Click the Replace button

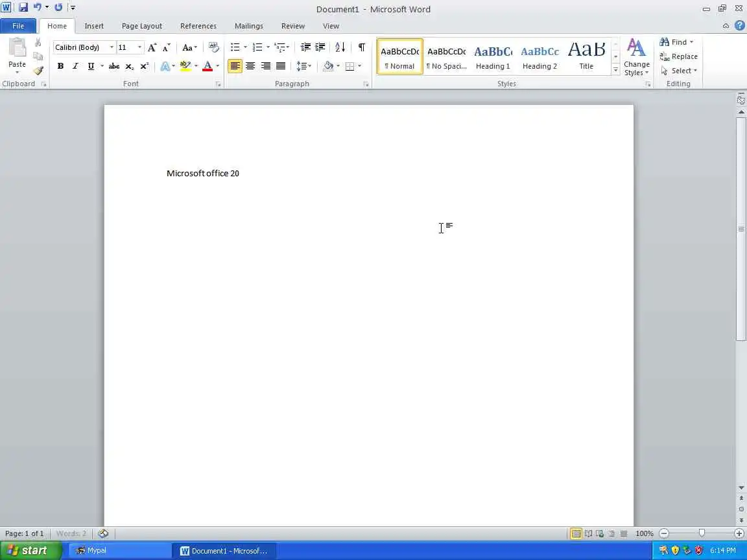coord(678,56)
